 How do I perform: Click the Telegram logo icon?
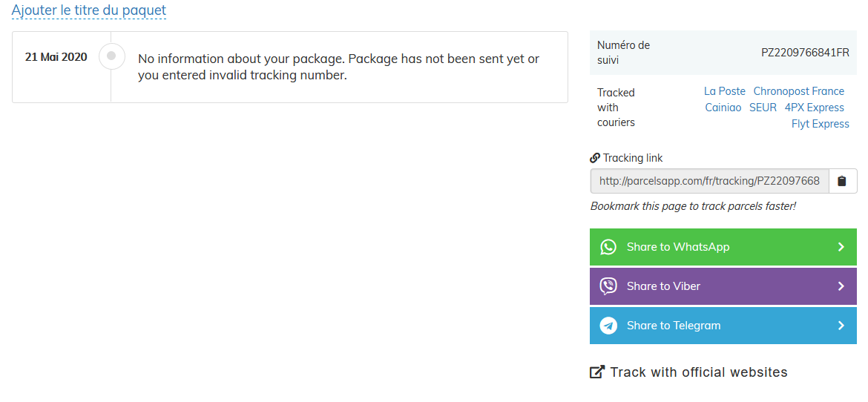[608, 326]
